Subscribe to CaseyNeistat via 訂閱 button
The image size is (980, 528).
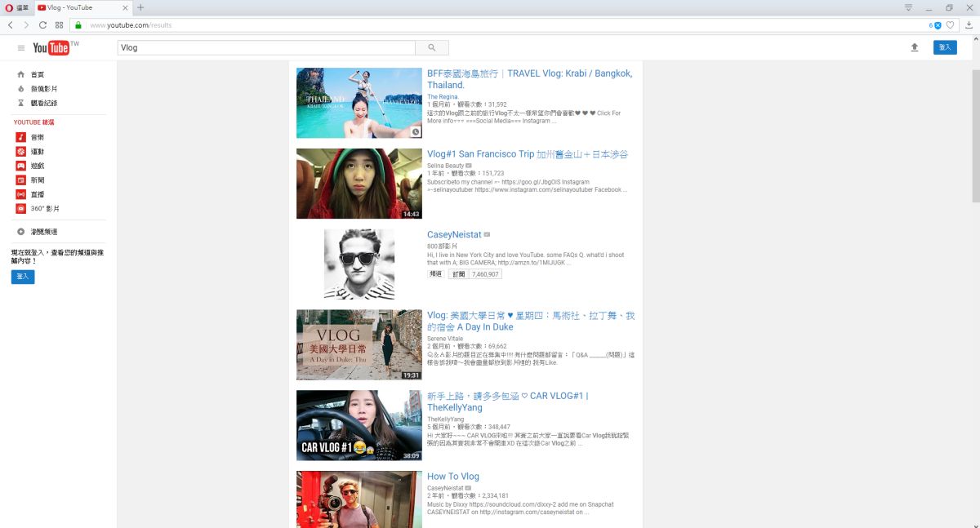[457, 273]
